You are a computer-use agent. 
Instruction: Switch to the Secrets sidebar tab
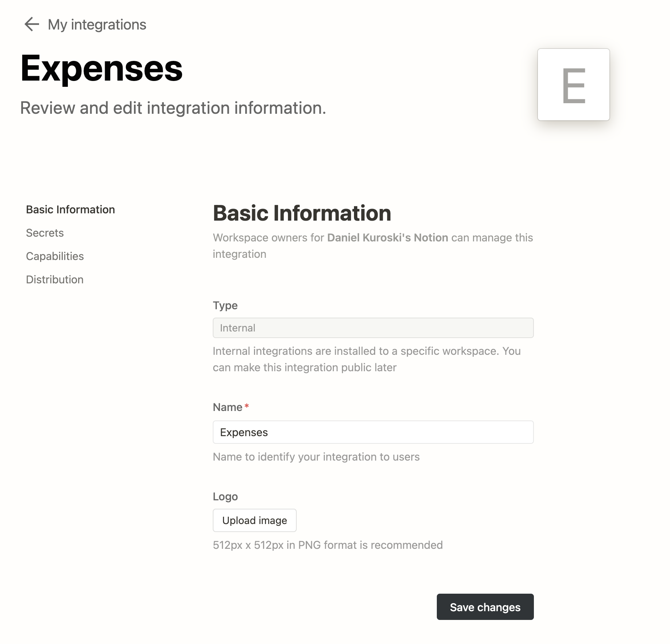(45, 233)
